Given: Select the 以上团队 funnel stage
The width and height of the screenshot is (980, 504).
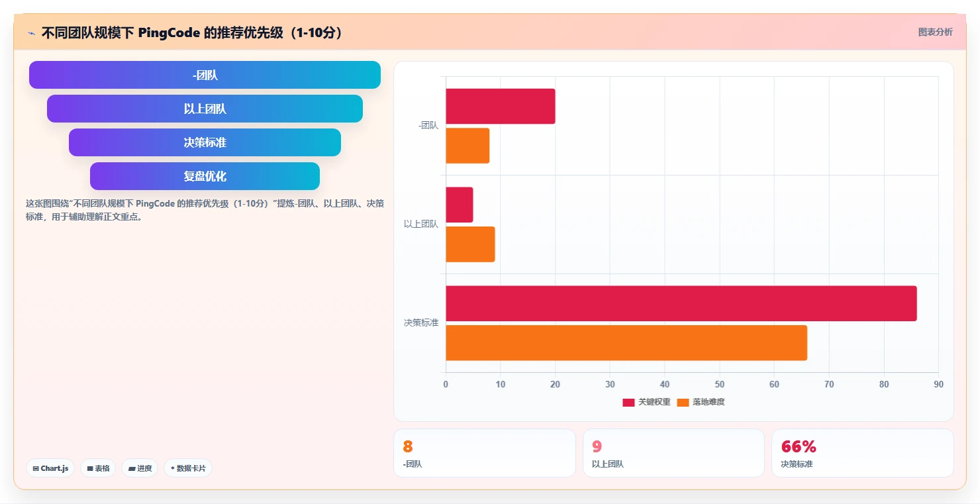Looking at the screenshot, I should pos(205,109).
